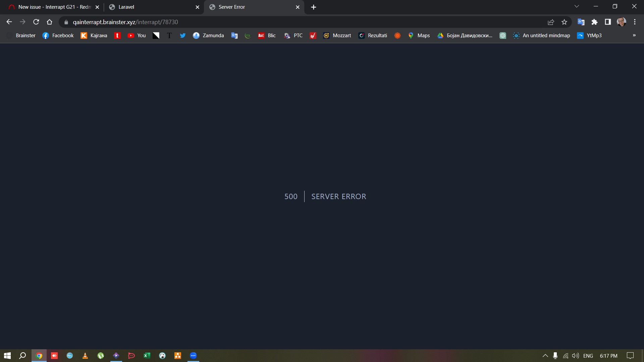Click the Google Translate extension icon
The width and height of the screenshot is (644, 362).
(x=581, y=22)
